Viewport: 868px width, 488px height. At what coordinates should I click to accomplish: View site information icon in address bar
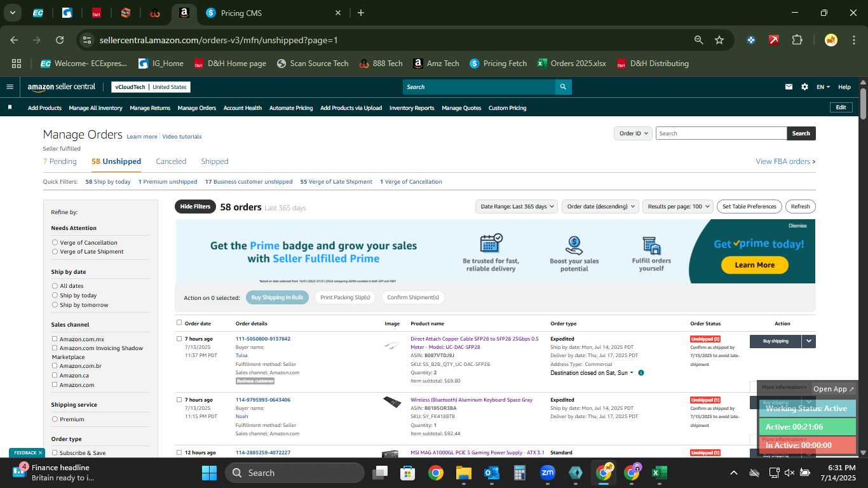pyautogui.click(x=87, y=40)
